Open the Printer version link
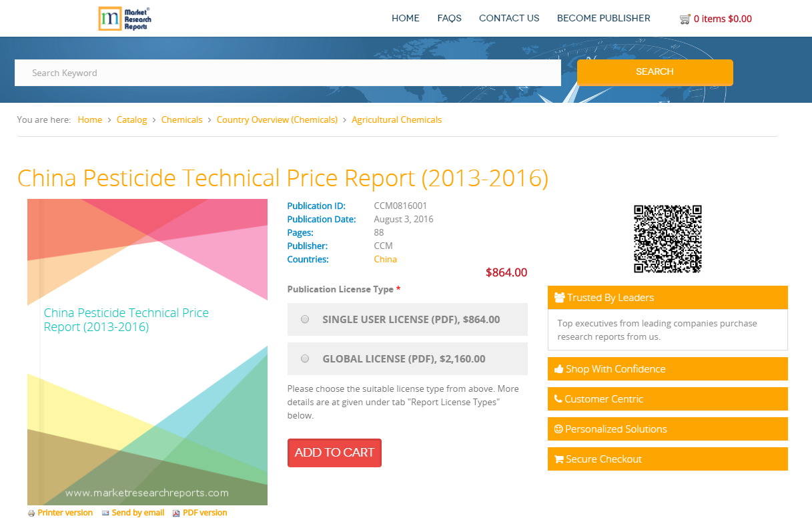Viewport: 812px width, 522px height. pyautogui.click(x=65, y=513)
